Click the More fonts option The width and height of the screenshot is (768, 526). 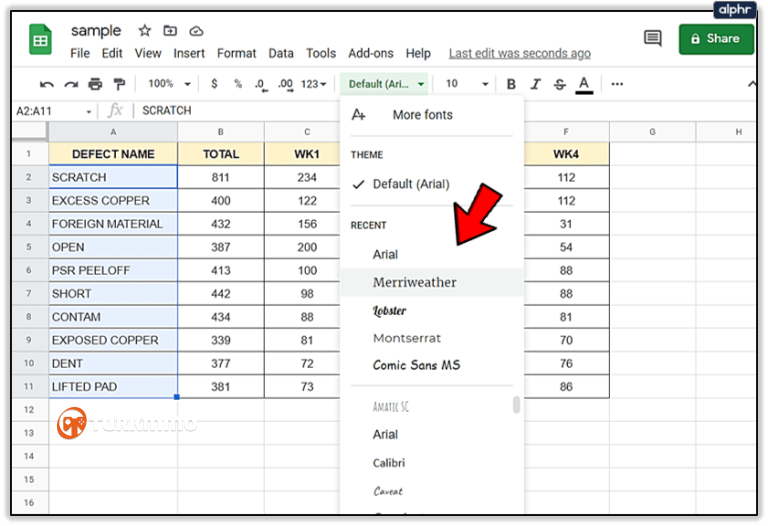click(422, 115)
